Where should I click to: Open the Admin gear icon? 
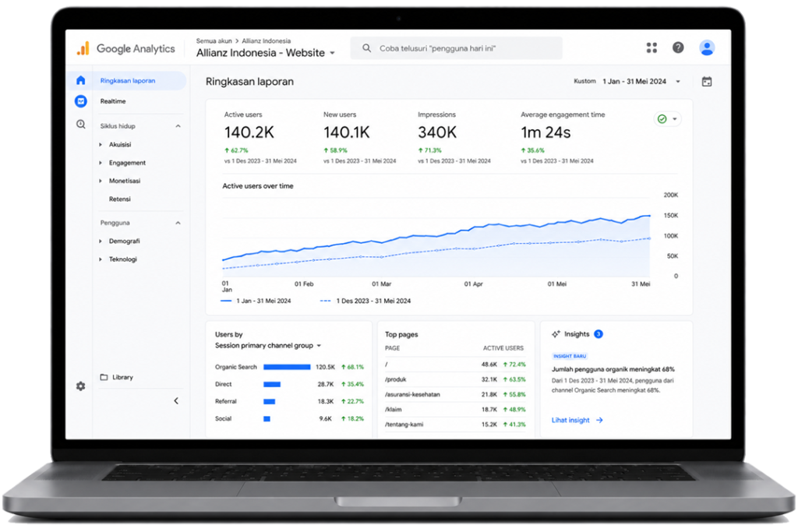click(x=81, y=386)
